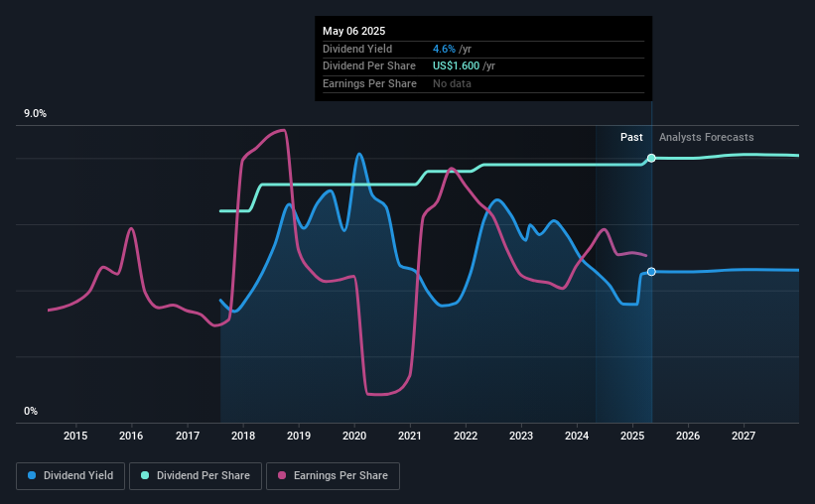Click the 'US$1.600' dividend per share value
Screen dimensions: 815x504
(456, 66)
